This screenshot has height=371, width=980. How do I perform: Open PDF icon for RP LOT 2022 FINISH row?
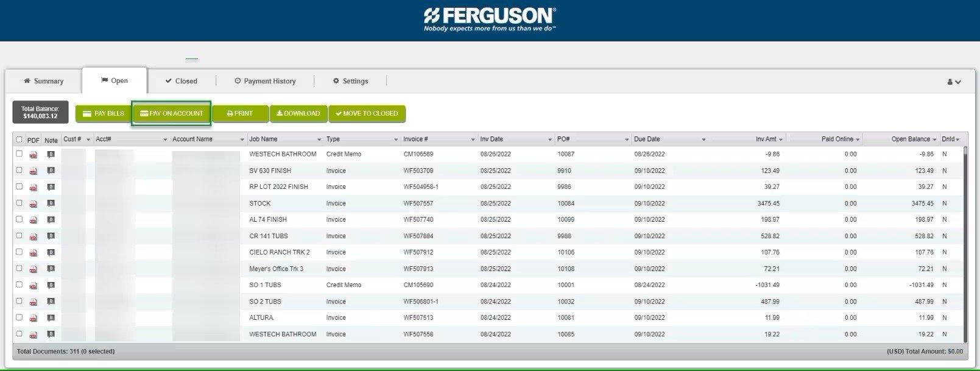(33, 188)
